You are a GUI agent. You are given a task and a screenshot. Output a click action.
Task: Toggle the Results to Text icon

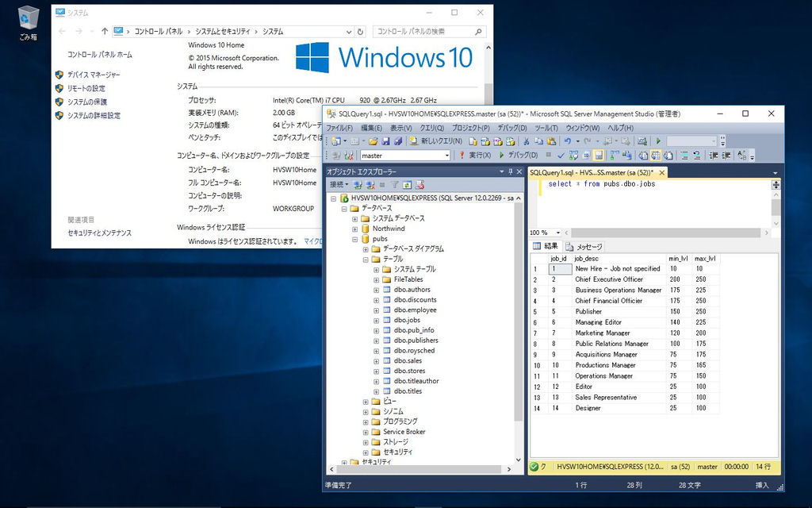point(643,155)
